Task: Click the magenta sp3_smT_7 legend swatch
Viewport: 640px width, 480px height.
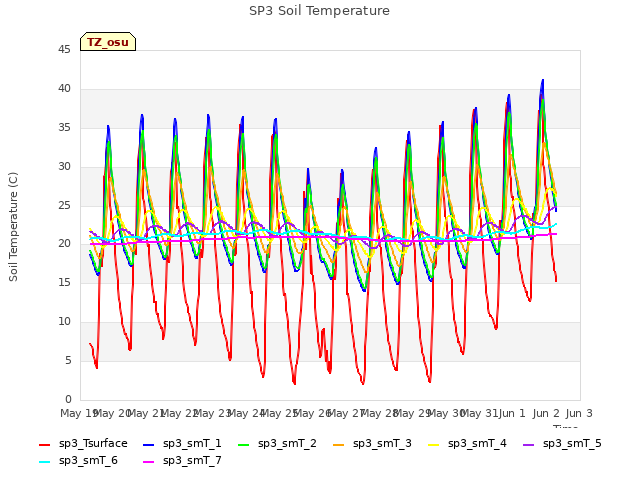Action: pos(149,462)
